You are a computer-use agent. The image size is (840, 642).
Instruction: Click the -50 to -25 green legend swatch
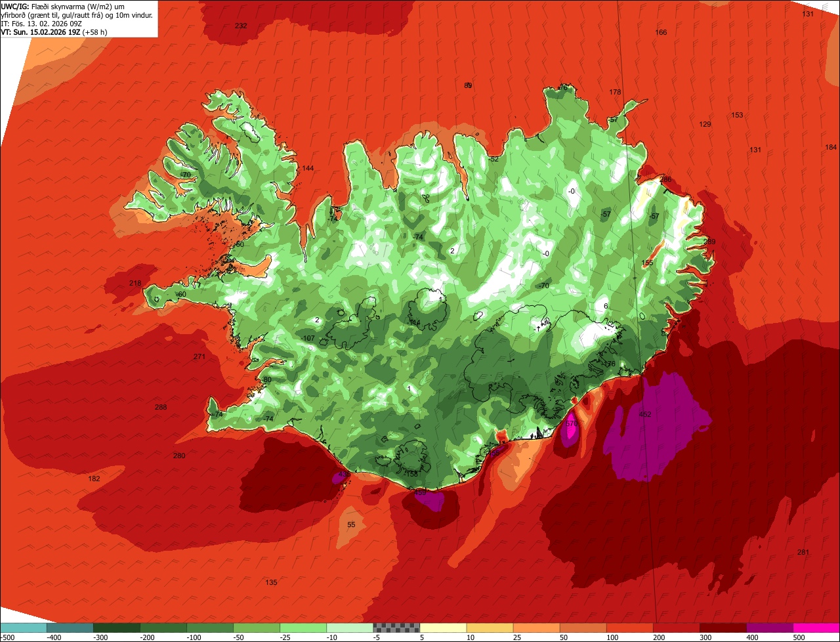(x=257, y=628)
